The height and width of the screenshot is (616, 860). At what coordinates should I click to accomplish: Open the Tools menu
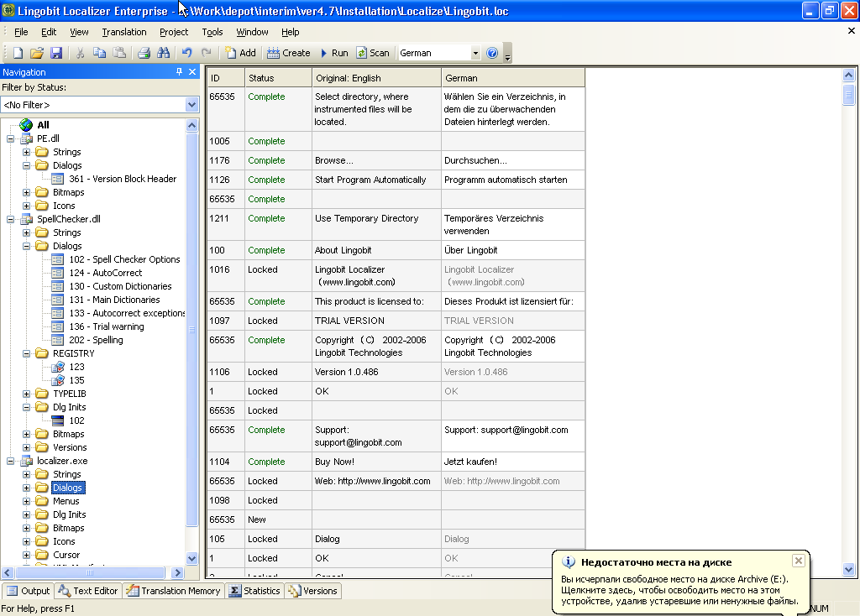point(212,32)
